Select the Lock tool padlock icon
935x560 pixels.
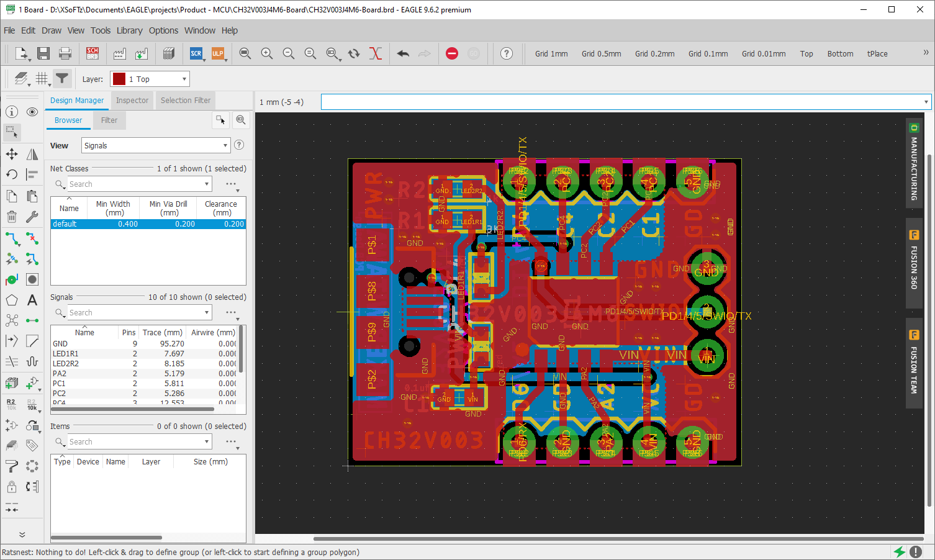[x=12, y=487]
